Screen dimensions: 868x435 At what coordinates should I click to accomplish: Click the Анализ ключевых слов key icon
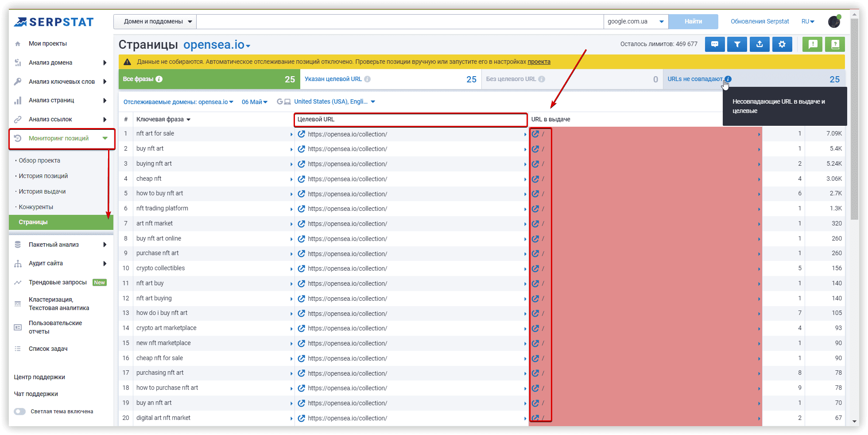coord(18,82)
